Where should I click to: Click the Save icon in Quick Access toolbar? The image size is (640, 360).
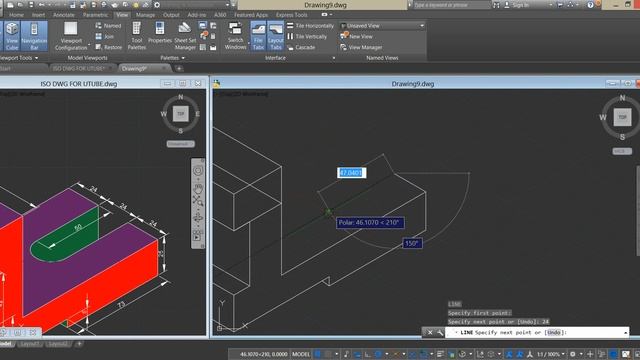click(x=31, y=5)
